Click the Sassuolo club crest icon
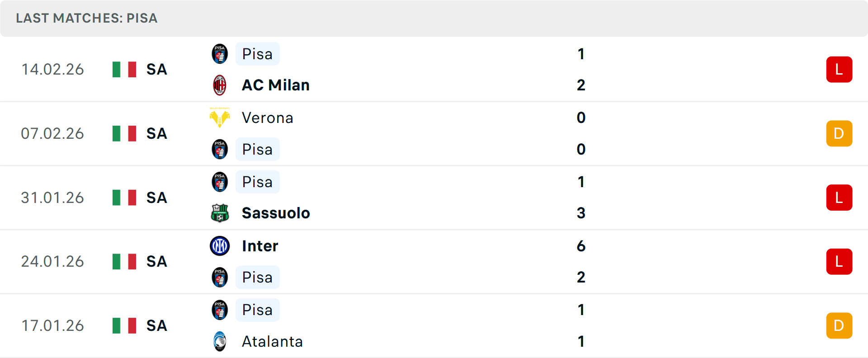This screenshot has width=868, height=358. pyautogui.click(x=220, y=213)
